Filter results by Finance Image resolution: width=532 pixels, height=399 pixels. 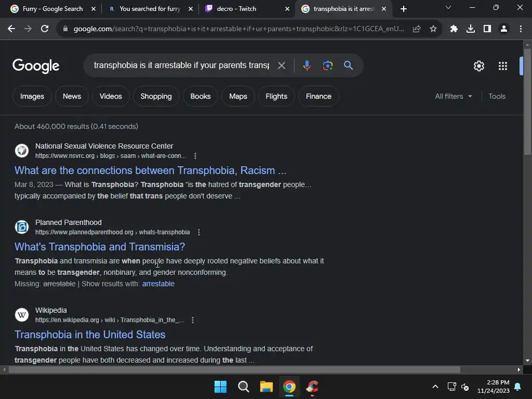tap(318, 96)
